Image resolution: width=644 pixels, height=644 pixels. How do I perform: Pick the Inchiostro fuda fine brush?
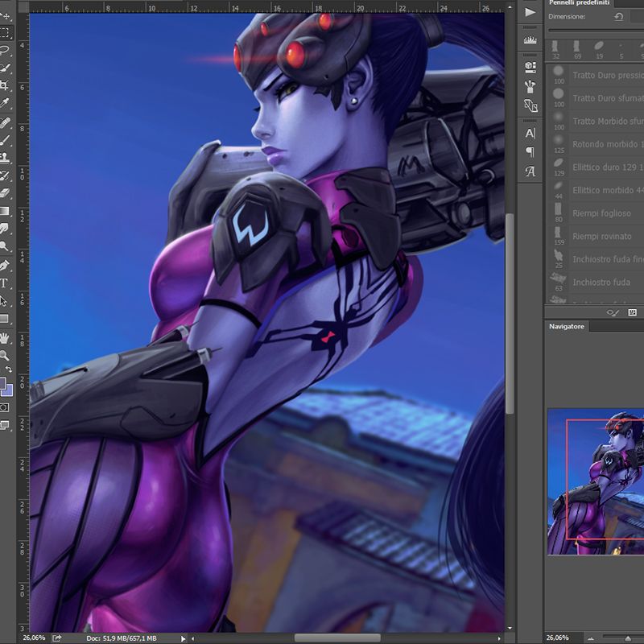coord(596,259)
